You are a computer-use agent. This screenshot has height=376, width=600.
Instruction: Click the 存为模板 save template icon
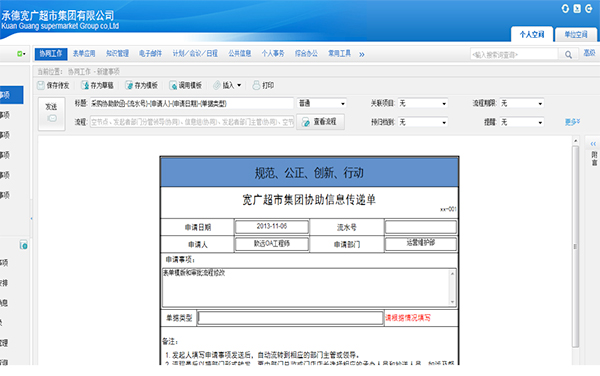click(129, 85)
